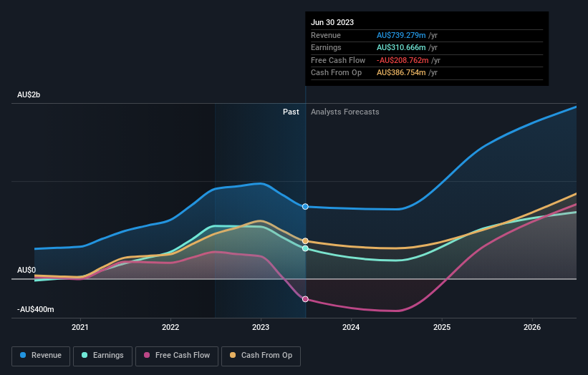Click the Free Cash Flow label in tooltip
Image resolution: width=588 pixels, height=375 pixels.
338,60
